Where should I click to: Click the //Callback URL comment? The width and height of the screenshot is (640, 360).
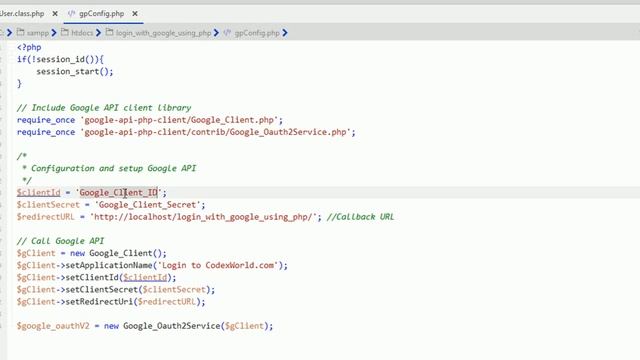click(x=360, y=217)
